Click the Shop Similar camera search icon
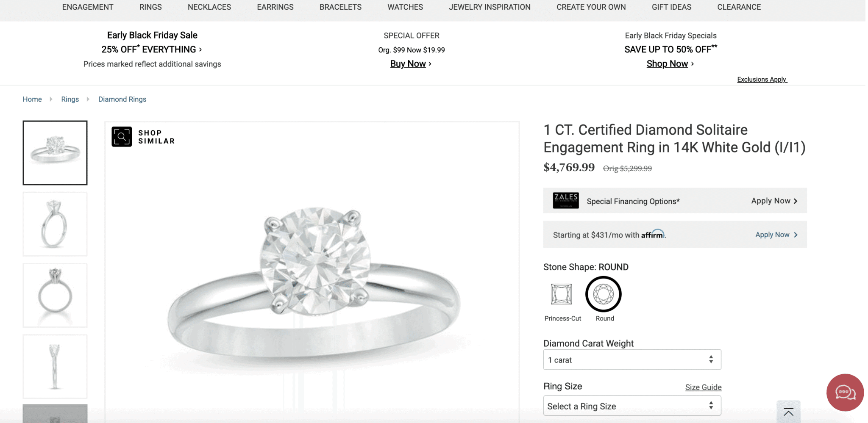This screenshot has height=423, width=868. click(x=122, y=137)
